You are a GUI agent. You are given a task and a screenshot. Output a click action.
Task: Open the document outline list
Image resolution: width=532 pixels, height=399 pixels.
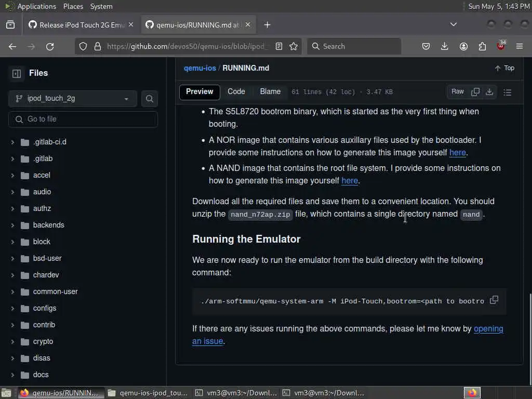point(508,92)
